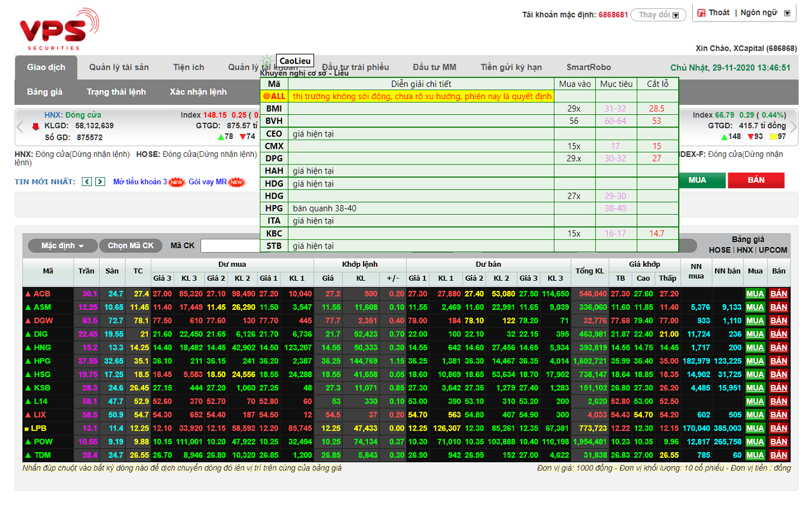This screenshot has height=508, width=812.
Task: Select the Xác nhận lệnh submenu
Action: point(198,92)
